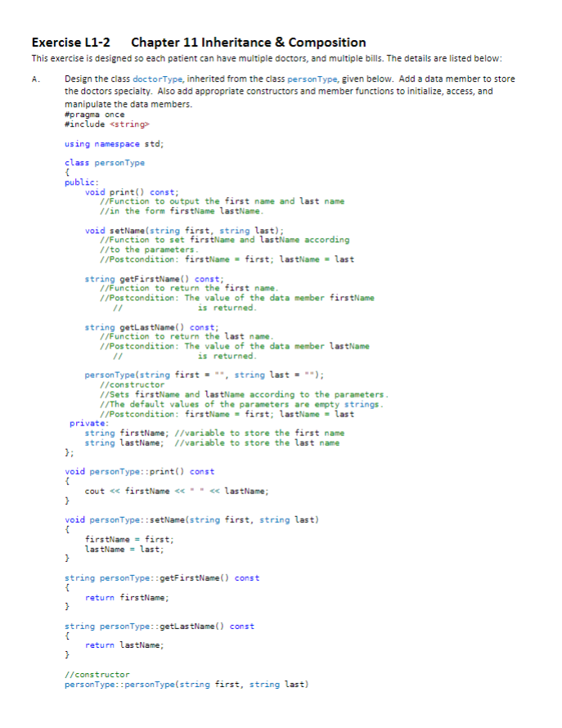Click definition 'string personType::getFirstName() const'

(162, 578)
